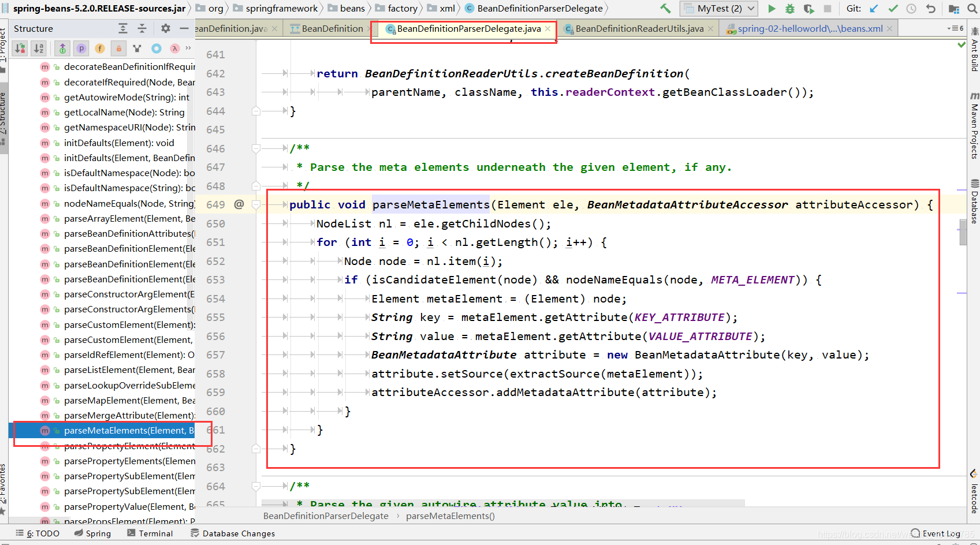980x545 pixels.
Task: Click the editor vertical scrollbar thumb
Action: point(963,232)
